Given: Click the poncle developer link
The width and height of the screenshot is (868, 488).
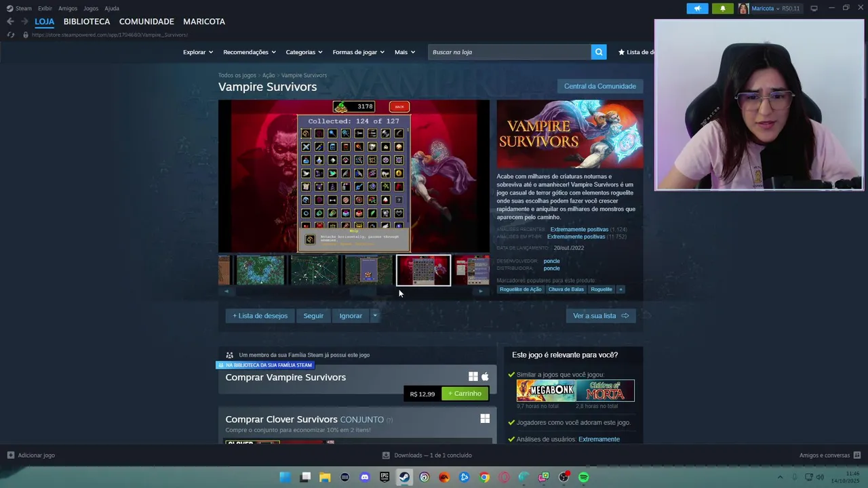Looking at the screenshot, I should [551, 261].
